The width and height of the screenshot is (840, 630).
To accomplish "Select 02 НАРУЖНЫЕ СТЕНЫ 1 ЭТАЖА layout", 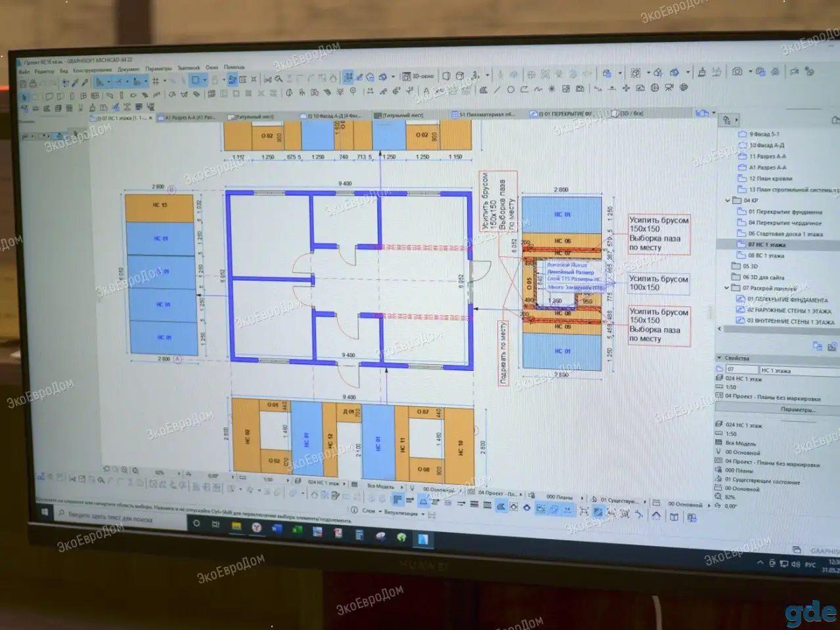I will [788, 310].
